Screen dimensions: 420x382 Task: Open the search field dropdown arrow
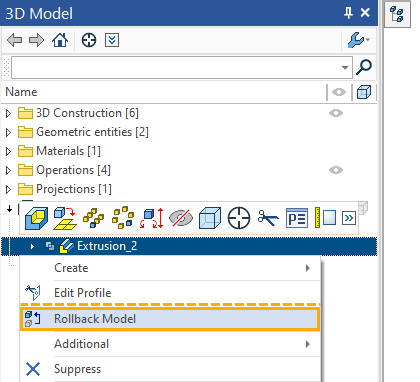[x=345, y=68]
